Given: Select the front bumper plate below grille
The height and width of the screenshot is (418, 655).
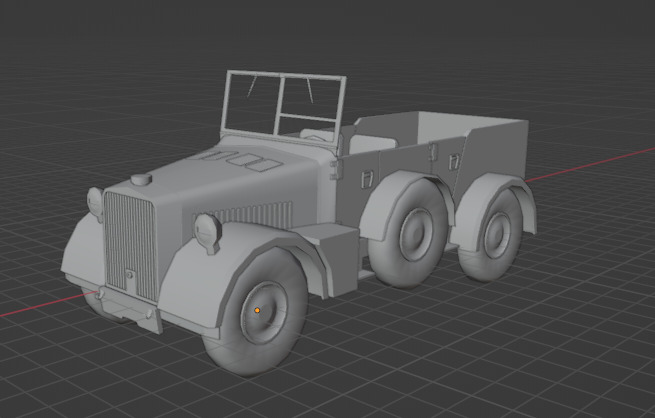Looking at the screenshot, I should [130, 310].
